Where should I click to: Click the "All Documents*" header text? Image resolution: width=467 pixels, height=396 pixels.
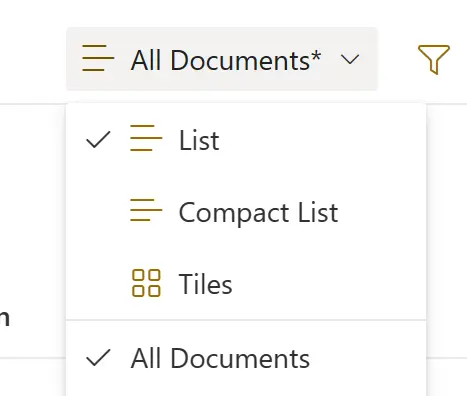[226, 60]
